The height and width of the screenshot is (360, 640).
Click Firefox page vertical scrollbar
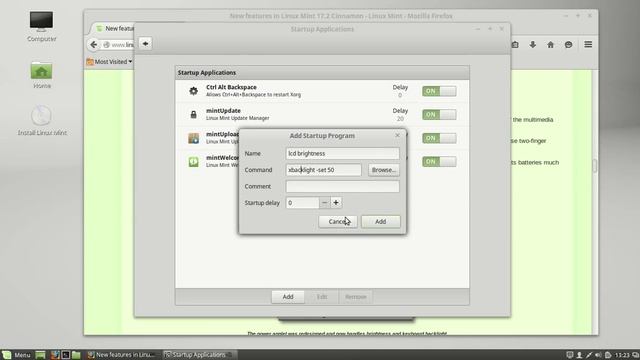pos(595,166)
